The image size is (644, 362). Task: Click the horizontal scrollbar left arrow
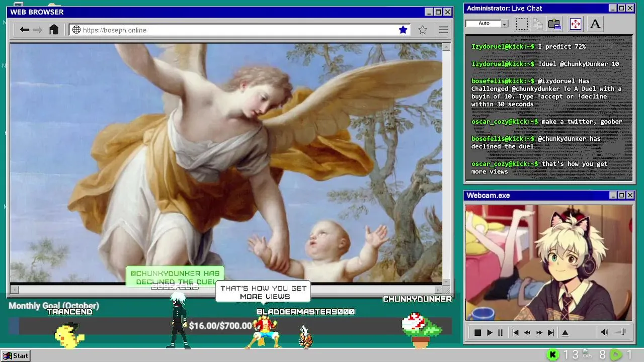(14, 289)
